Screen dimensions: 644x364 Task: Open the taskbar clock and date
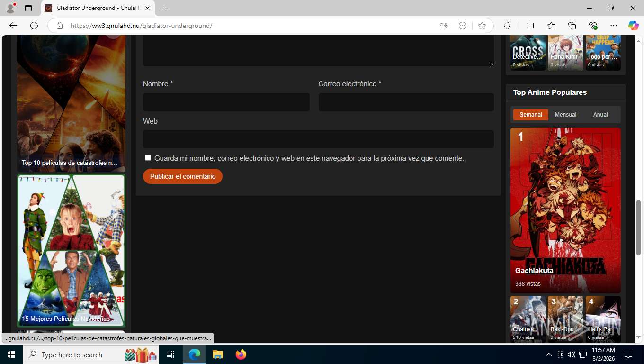tap(603, 355)
